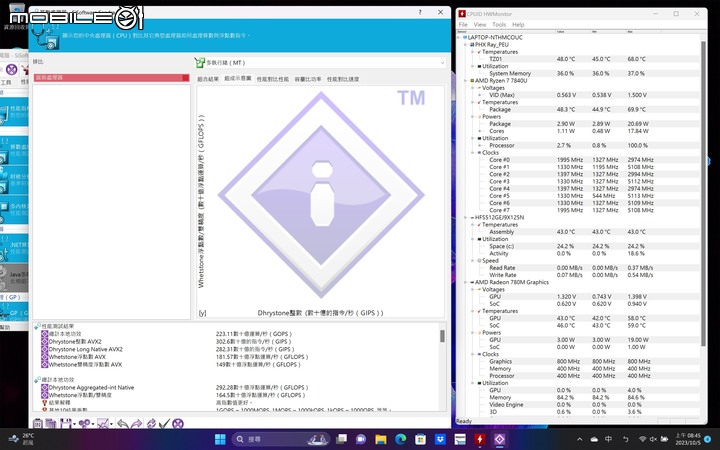Click the OneDrive cloud tray icon
Screen dimensions: 720x450
[x=594, y=439]
